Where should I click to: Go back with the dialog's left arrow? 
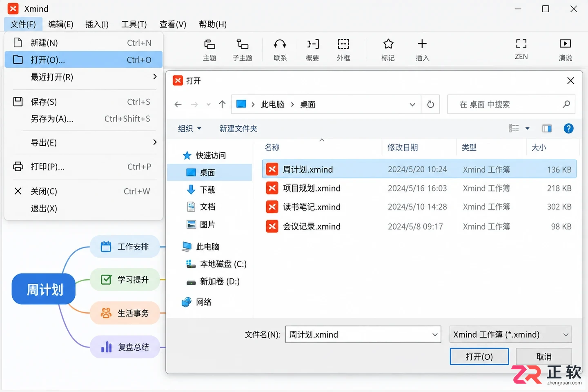[178, 105]
